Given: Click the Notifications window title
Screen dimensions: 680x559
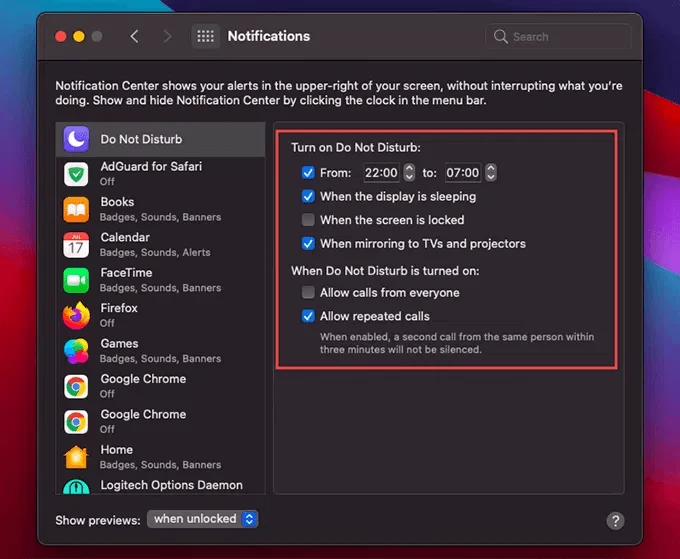Looking at the screenshot, I should pyautogui.click(x=269, y=36).
